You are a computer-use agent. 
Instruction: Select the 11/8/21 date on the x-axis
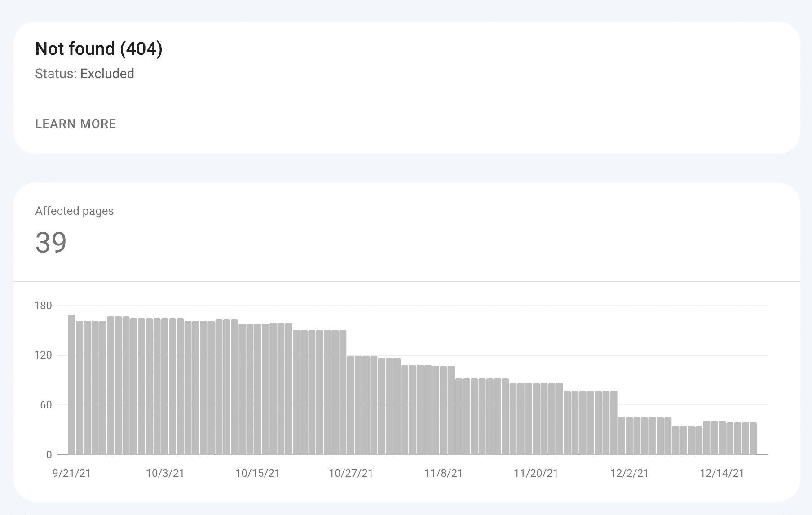tap(443, 473)
